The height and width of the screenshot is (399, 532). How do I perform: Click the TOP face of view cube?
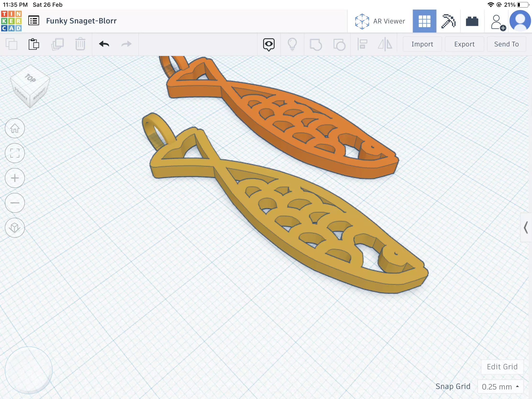pos(31,78)
